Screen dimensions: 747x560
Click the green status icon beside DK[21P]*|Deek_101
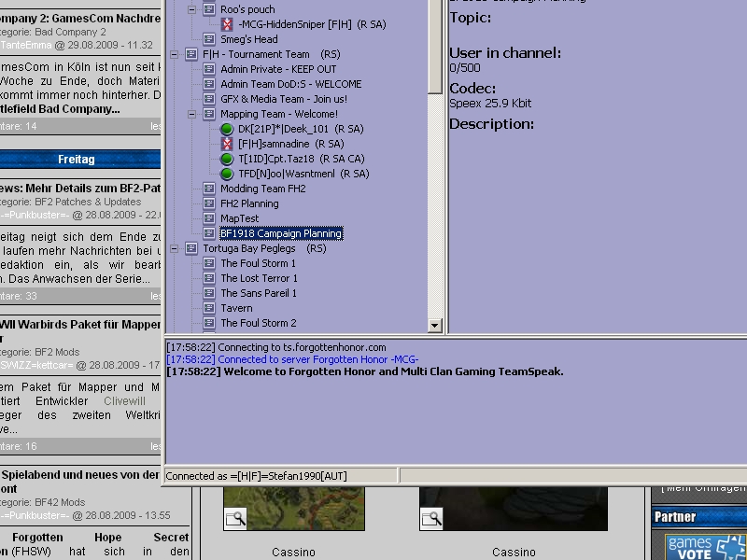coord(227,129)
